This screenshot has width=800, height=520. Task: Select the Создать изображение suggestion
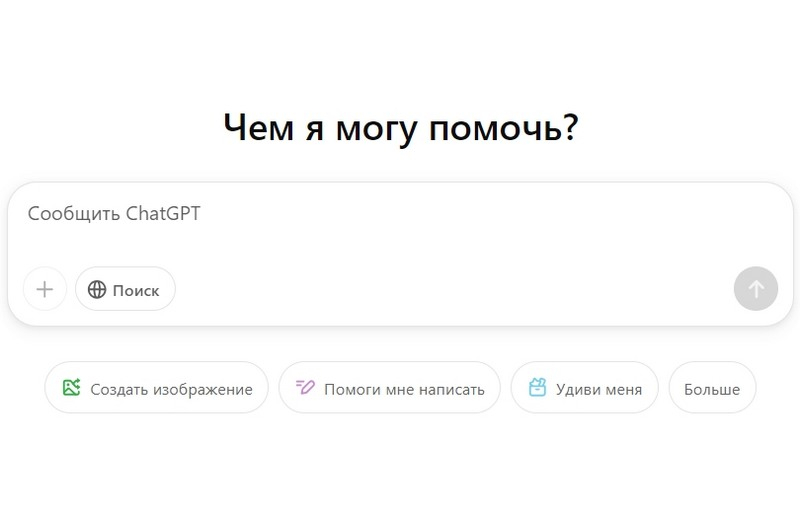157,388
